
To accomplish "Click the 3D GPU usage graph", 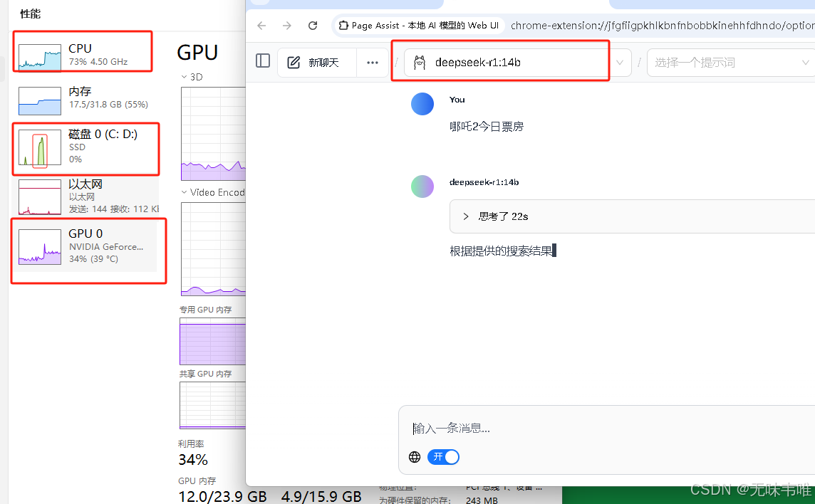I will point(213,134).
